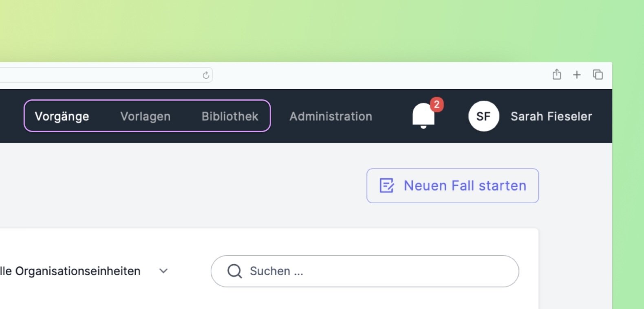This screenshot has width=644, height=309.
Task: Switch to the Vorlagen tab
Action: (x=146, y=116)
